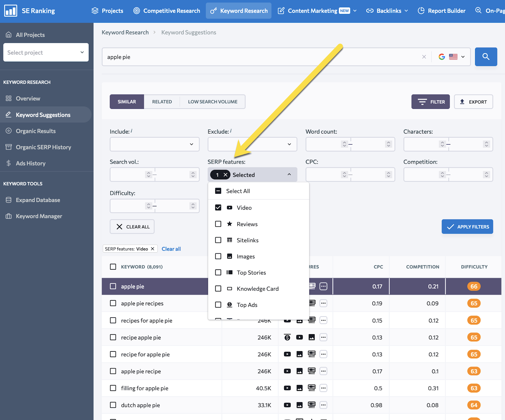Click images icon in recipe apple pie row

click(312, 337)
